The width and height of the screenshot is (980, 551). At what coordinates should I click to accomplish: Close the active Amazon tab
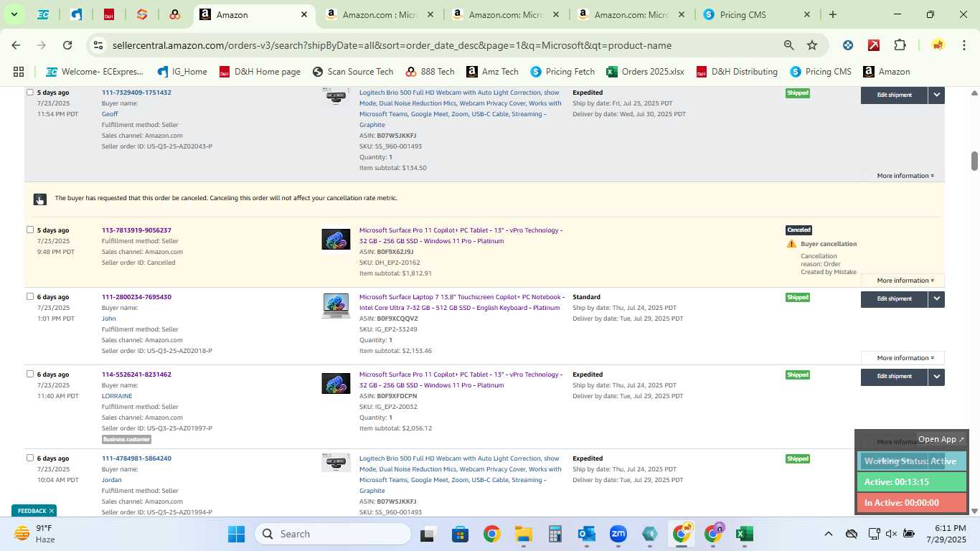click(x=304, y=14)
